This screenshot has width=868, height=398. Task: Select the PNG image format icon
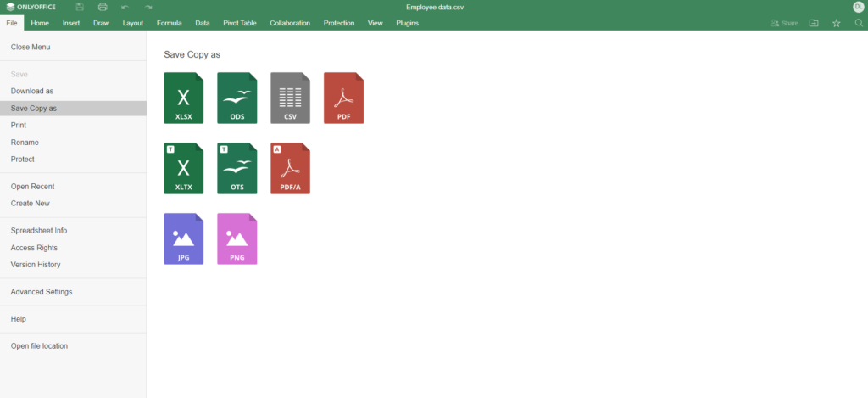236,238
